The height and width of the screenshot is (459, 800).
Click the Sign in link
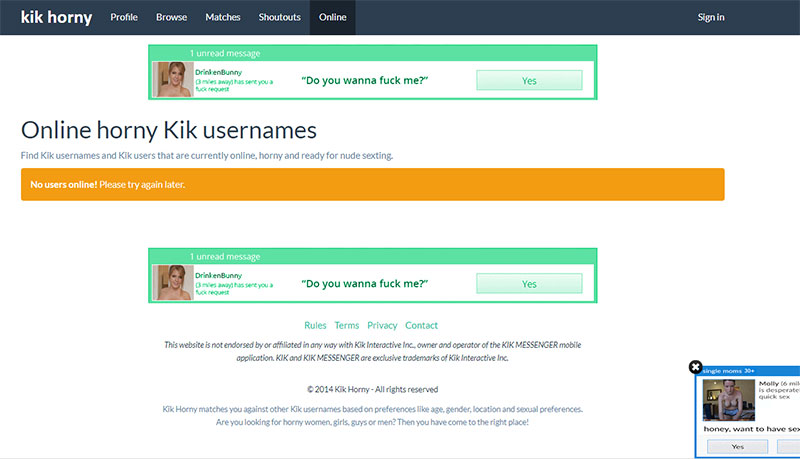tap(711, 17)
